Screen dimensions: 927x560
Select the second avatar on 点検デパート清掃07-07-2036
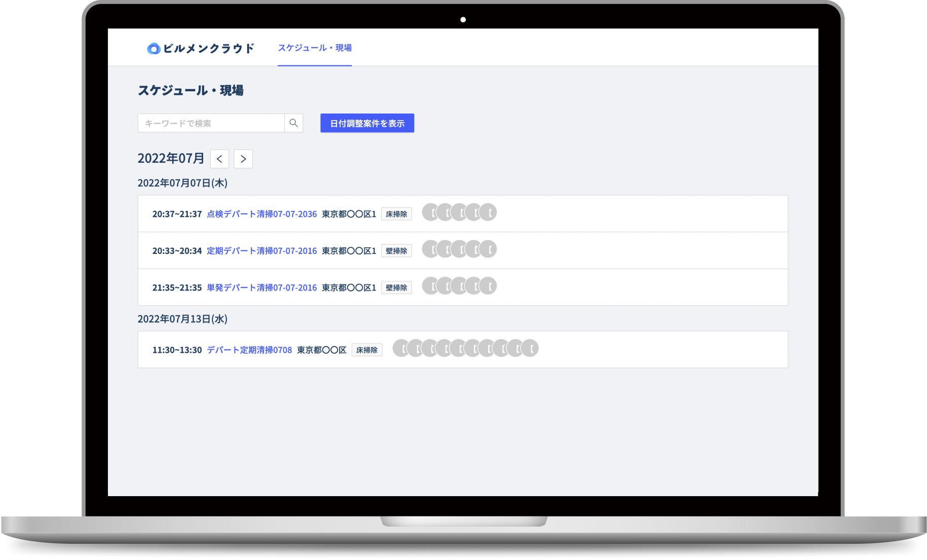(x=445, y=212)
